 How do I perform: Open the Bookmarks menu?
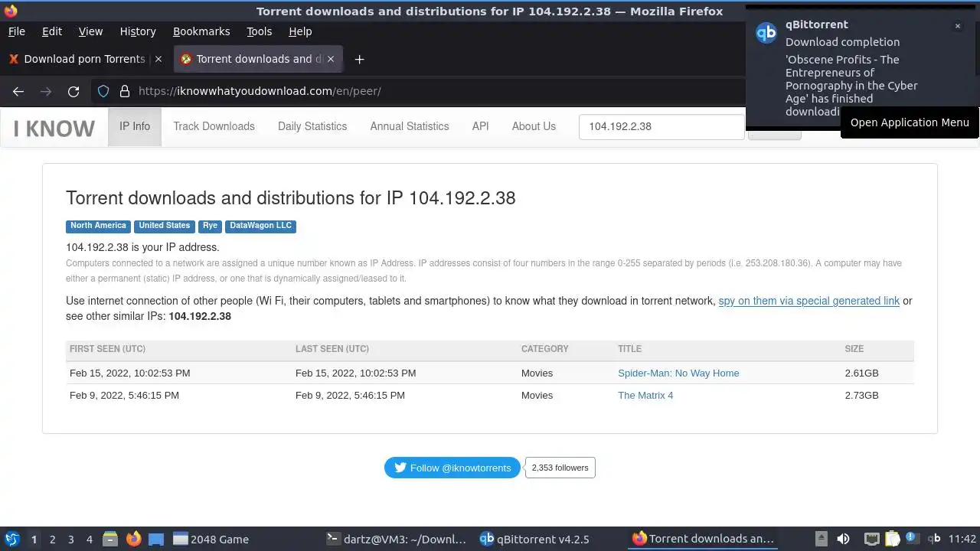201,31
